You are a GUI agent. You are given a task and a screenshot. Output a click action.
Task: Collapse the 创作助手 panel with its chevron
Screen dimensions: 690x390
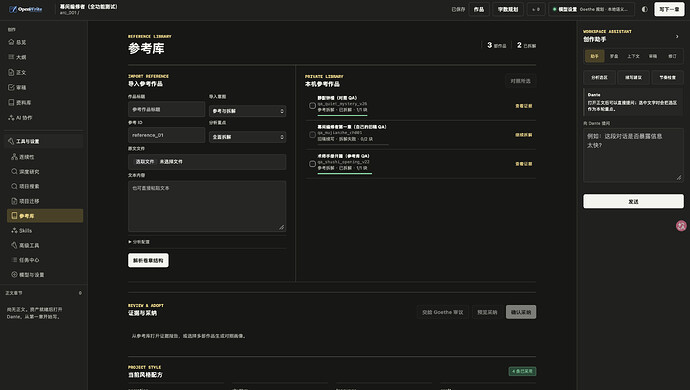pos(677,37)
